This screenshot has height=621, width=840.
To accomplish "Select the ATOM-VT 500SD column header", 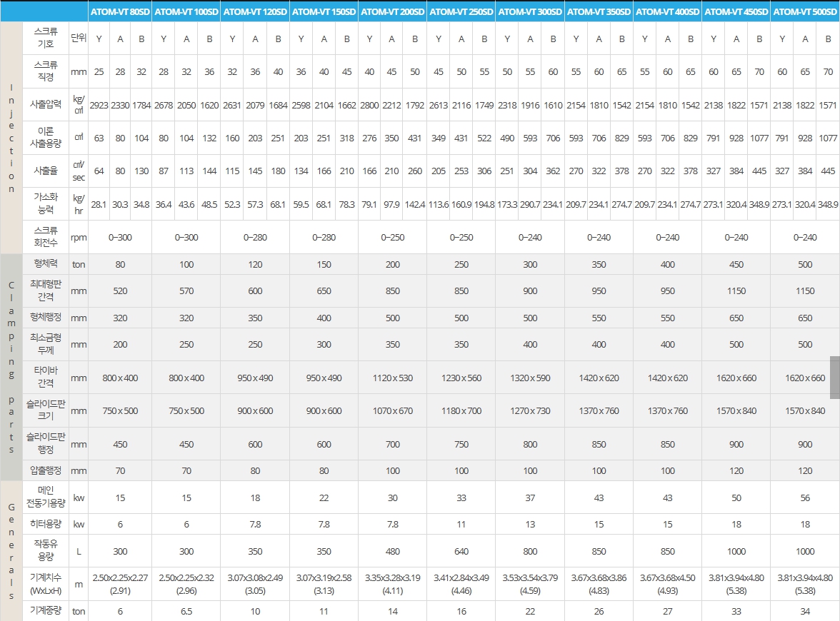I will (x=805, y=11).
